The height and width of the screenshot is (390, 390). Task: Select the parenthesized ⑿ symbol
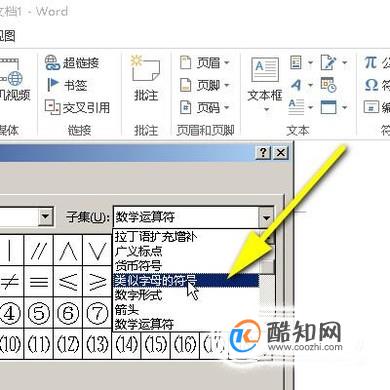pyautogui.click(x=68, y=343)
